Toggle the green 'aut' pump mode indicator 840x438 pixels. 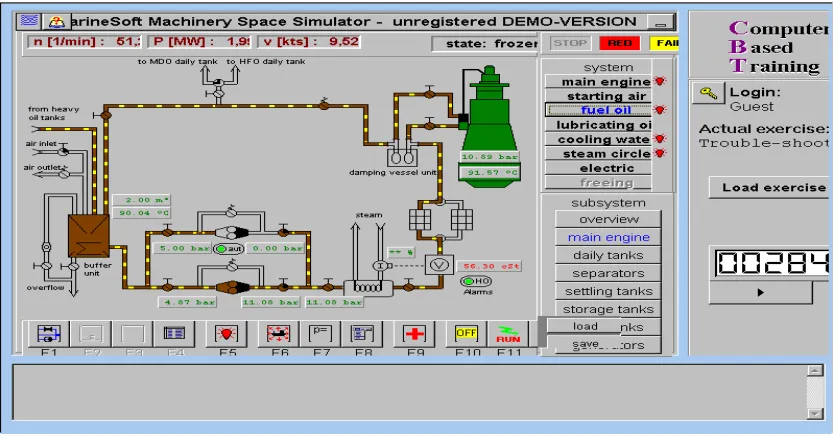coord(229,249)
